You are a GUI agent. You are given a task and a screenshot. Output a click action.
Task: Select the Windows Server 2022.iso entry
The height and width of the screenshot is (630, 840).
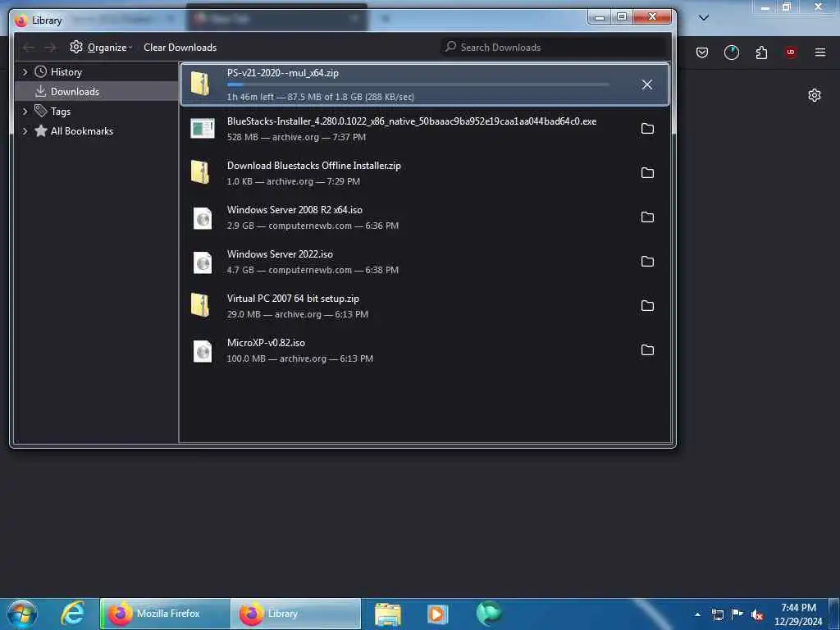[x=424, y=262]
